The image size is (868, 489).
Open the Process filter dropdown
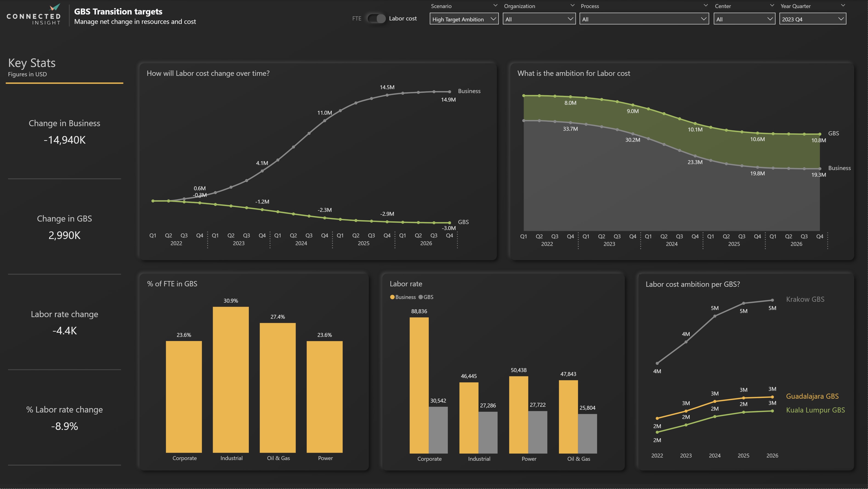[644, 19]
